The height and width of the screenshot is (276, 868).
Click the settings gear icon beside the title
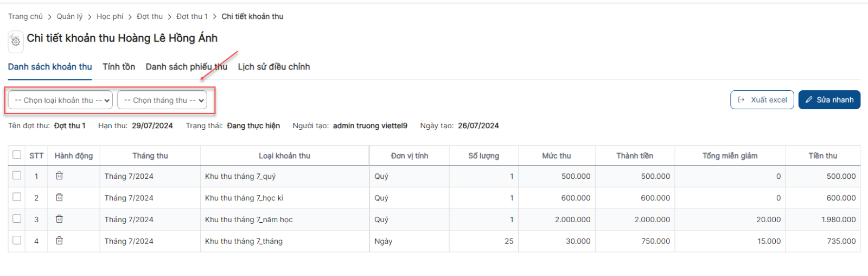pyautogui.click(x=16, y=41)
